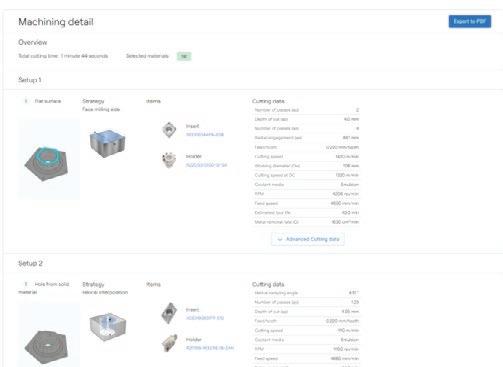This screenshot has height=367, width=503.
Task: Click the Setup 1 milling holder image icon
Action: point(169,160)
